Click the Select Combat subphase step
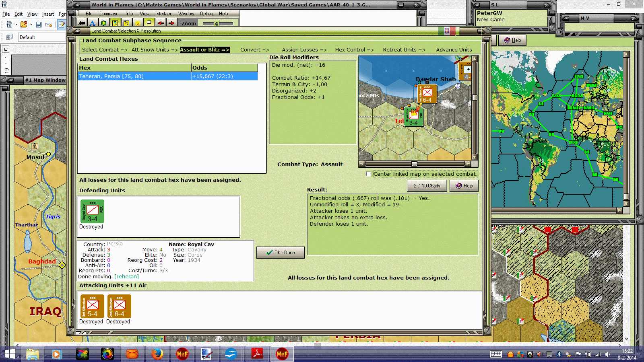The image size is (644, 362). (x=105, y=50)
